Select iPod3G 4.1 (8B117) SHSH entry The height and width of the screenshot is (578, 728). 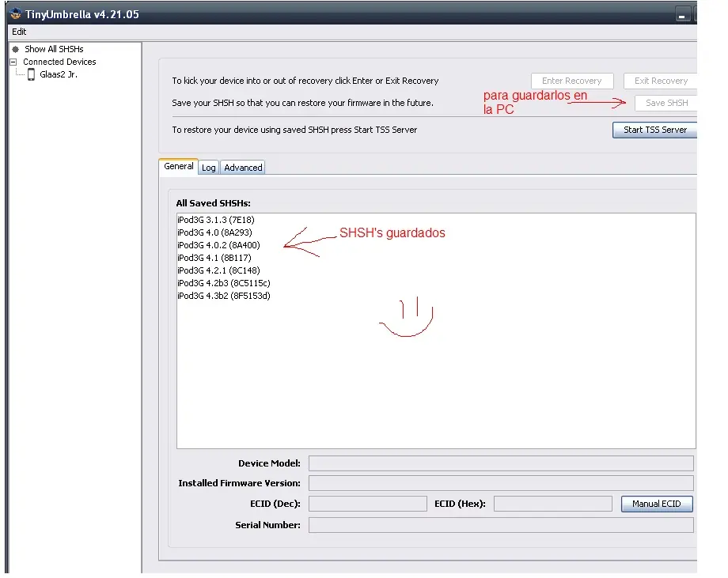point(214,258)
